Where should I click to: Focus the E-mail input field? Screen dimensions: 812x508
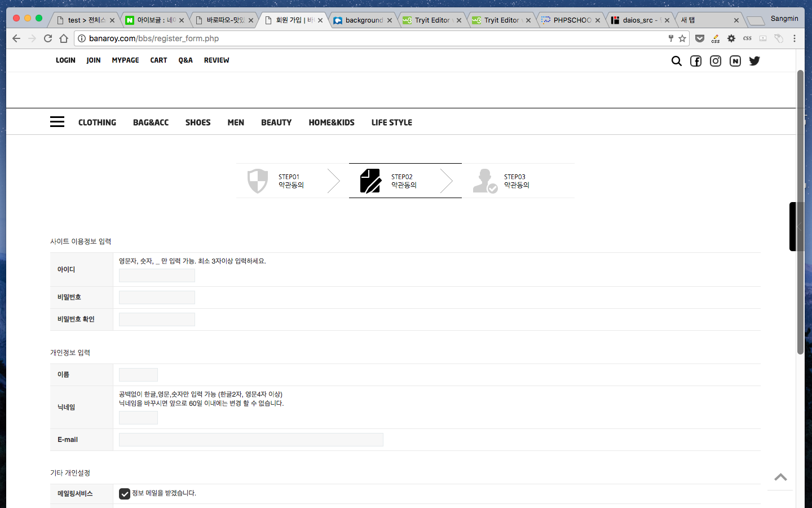pos(251,440)
